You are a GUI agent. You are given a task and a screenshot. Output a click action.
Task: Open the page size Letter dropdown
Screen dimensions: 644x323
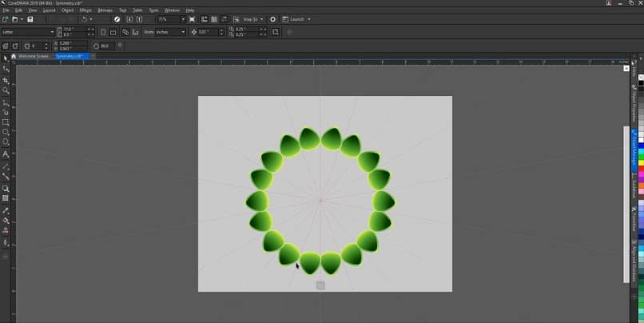28,32
